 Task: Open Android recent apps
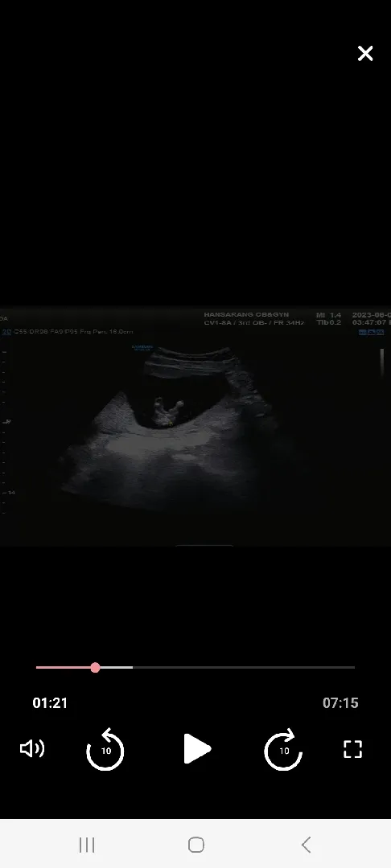87,845
